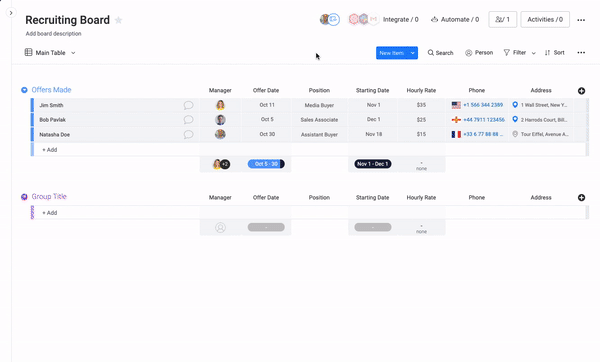Open the New Item dropdown arrow
The image size is (600, 362).
(413, 53)
